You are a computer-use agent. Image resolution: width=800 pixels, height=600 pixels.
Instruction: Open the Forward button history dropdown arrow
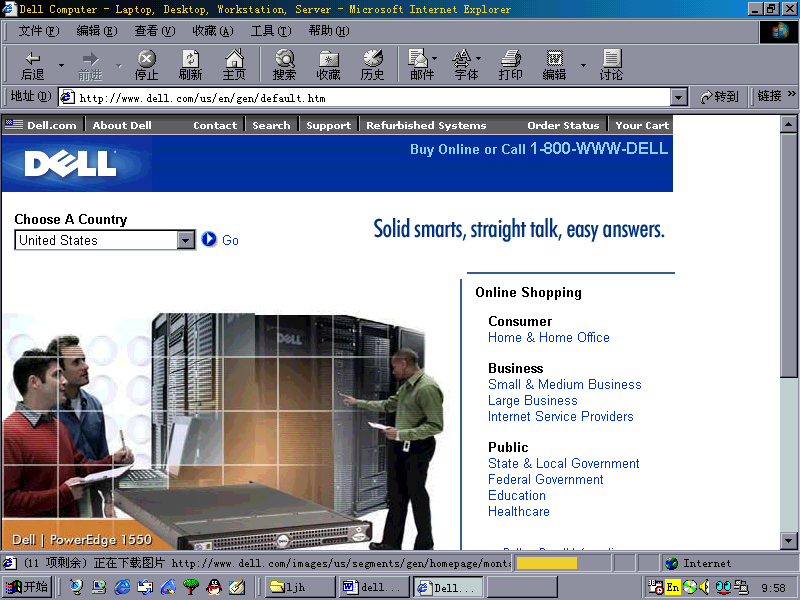tap(119, 65)
